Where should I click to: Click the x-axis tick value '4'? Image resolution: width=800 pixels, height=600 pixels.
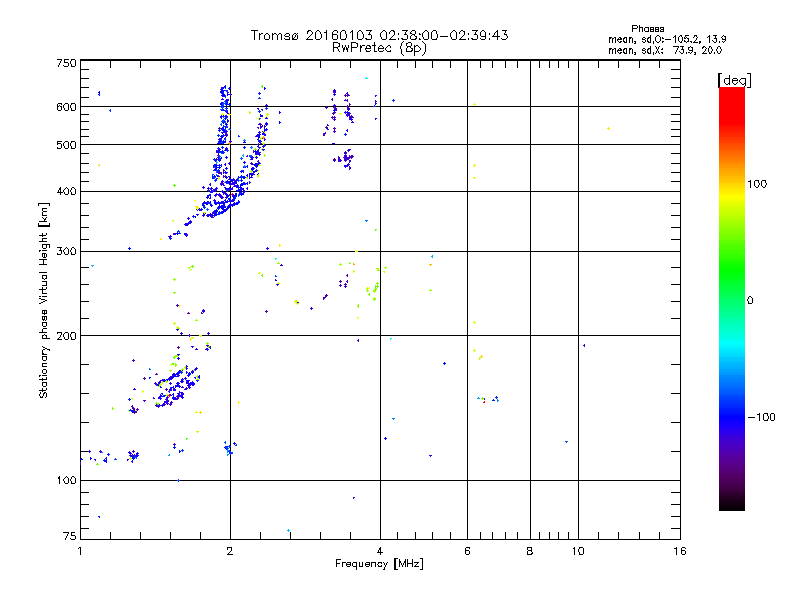point(380,551)
